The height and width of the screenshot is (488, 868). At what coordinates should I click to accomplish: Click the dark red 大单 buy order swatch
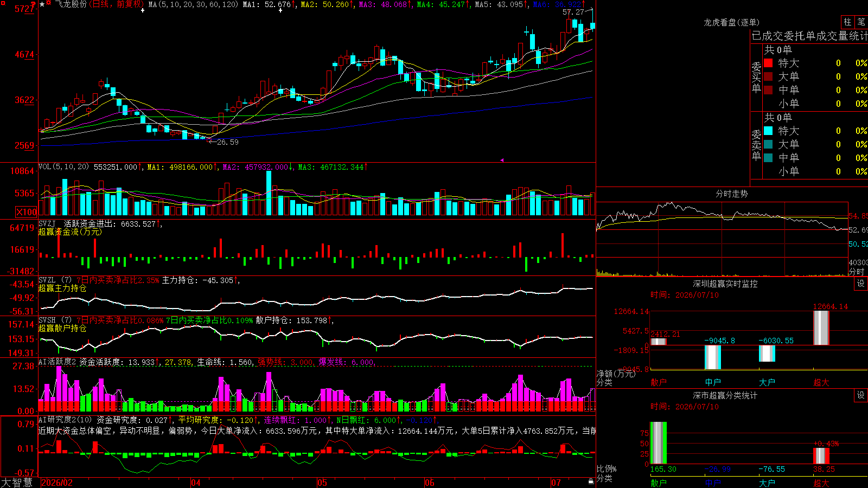point(768,76)
